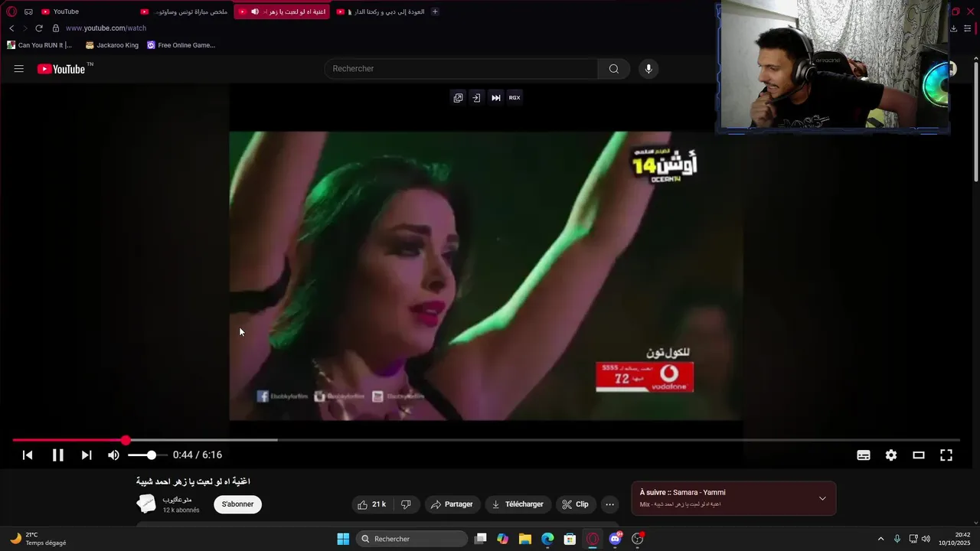Screen dimensions: 980x551
Task: Go back to previous page
Action: coord(11,28)
